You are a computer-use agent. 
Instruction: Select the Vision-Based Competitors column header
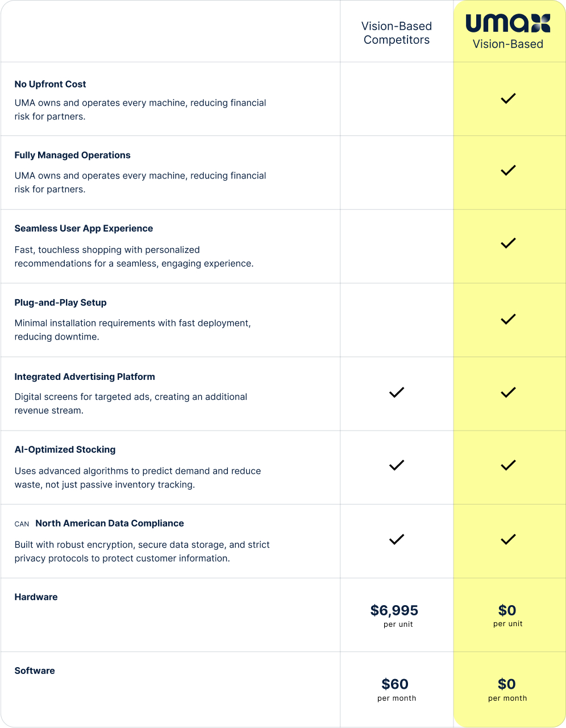point(397,33)
